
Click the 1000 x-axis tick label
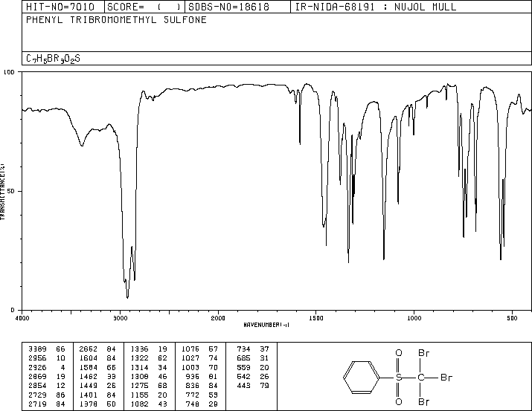(414, 318)
